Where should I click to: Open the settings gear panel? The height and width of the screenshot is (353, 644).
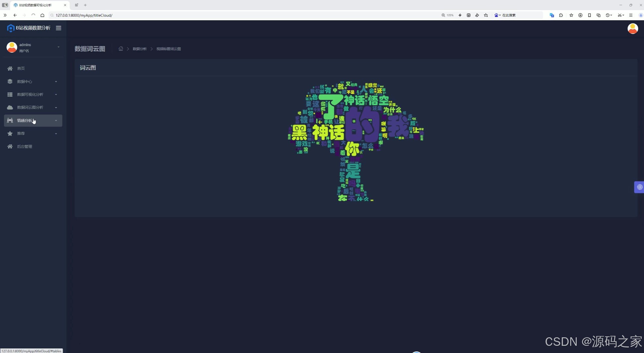click(x=639, y=187)
